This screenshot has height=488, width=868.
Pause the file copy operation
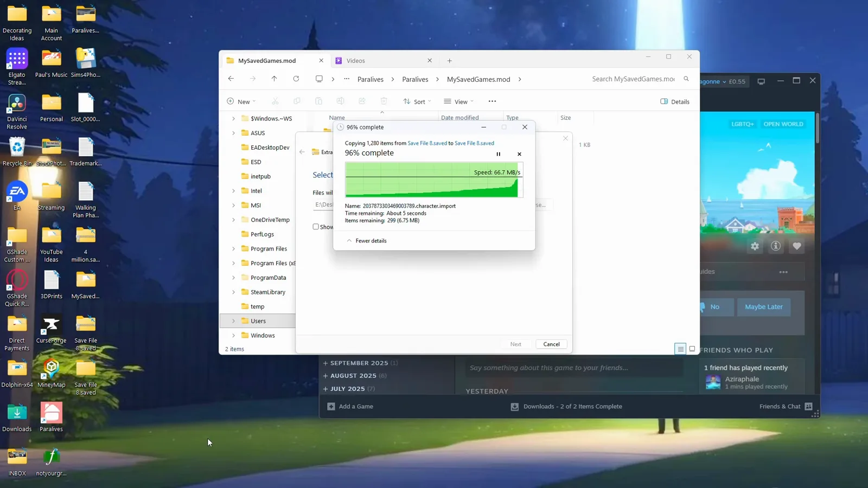[499, 154]
